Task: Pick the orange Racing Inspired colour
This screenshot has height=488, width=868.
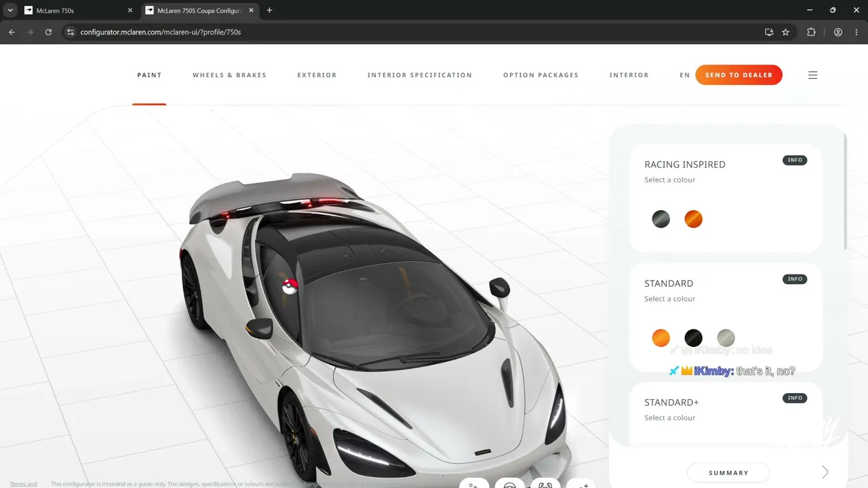Action: (x=693, y=219)
